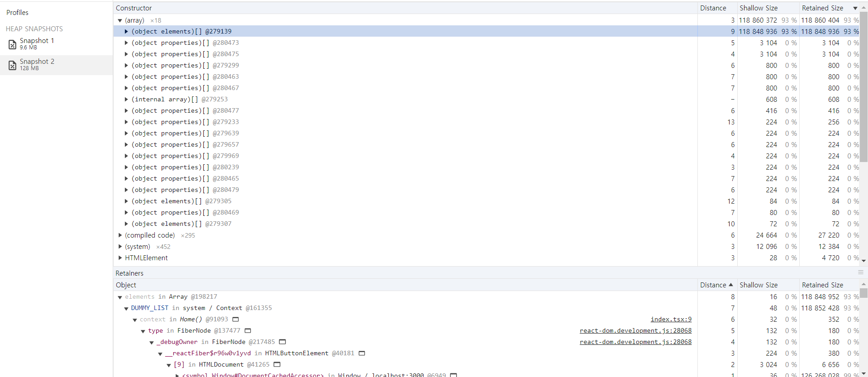This screenshot has height=377, width=868.
Task: Collapse __reactFiber in HTMLButtonElement retainer
Action: point(160,354)
